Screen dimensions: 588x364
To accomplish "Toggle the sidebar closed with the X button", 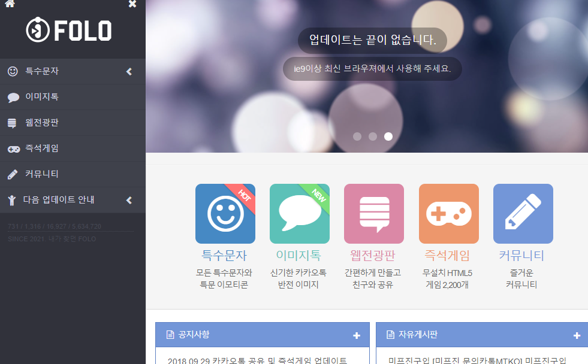I will pos(131,5).
